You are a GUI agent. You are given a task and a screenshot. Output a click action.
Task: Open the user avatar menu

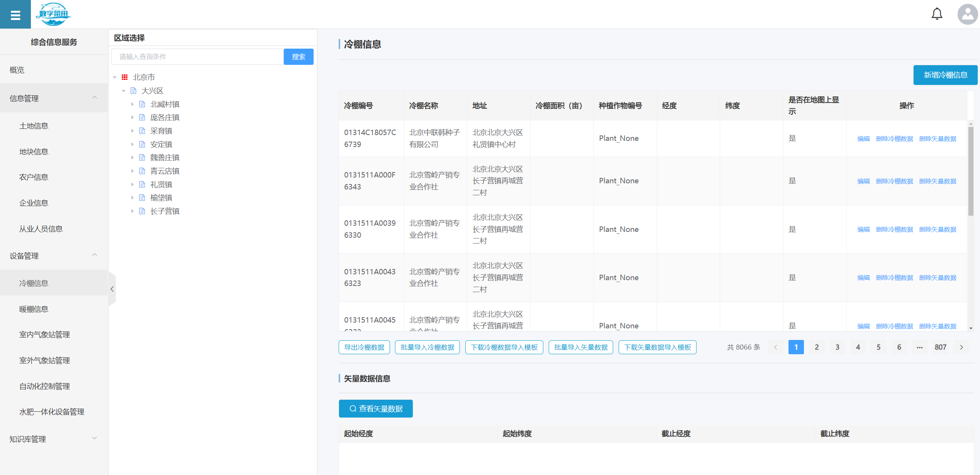(968, 14)
